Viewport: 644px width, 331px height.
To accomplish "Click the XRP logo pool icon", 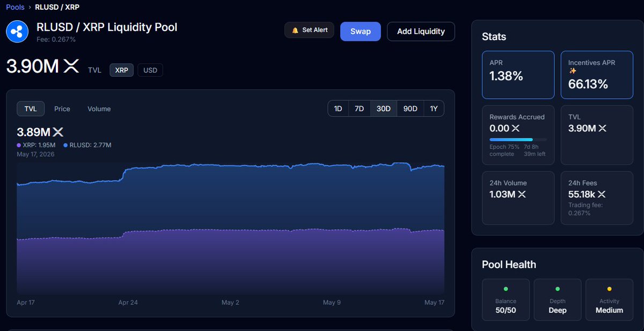I will (17, 32).
